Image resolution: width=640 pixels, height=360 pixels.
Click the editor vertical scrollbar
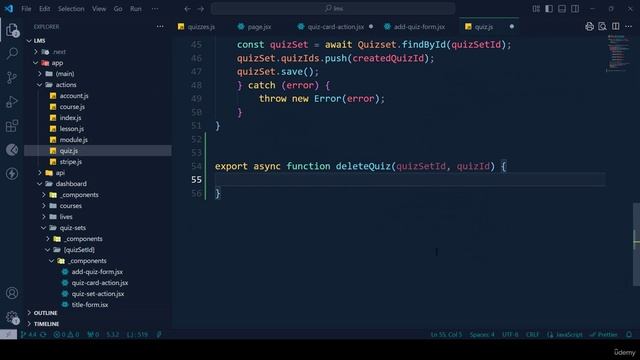coord(636,243)
